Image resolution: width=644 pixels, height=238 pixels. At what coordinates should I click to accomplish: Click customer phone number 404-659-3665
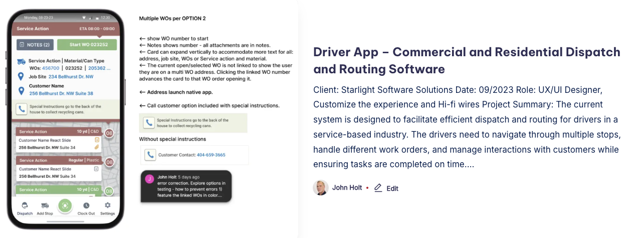click(x=210, y=155)
